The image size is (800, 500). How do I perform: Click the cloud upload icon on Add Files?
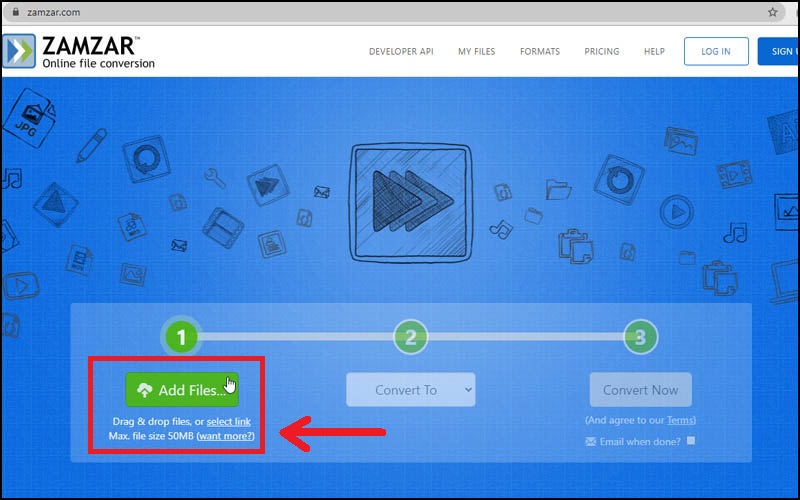click(145, 390)
